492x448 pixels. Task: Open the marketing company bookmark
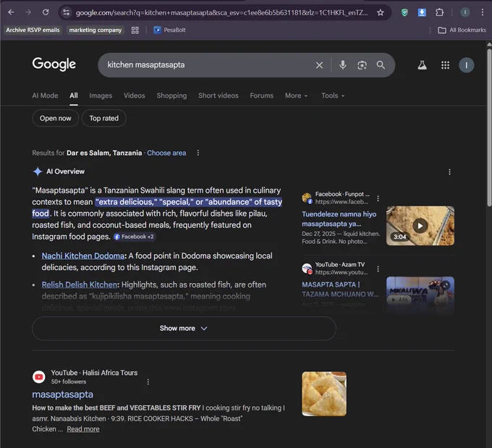pos(96,30)
